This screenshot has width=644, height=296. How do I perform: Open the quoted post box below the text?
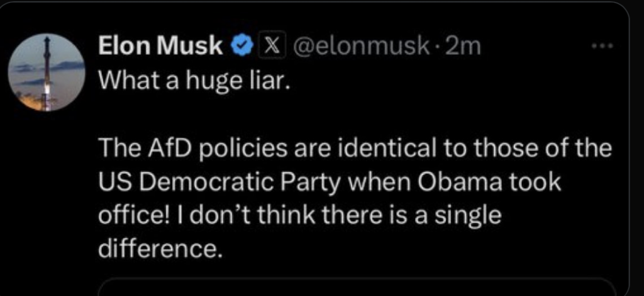coord(355,285)
